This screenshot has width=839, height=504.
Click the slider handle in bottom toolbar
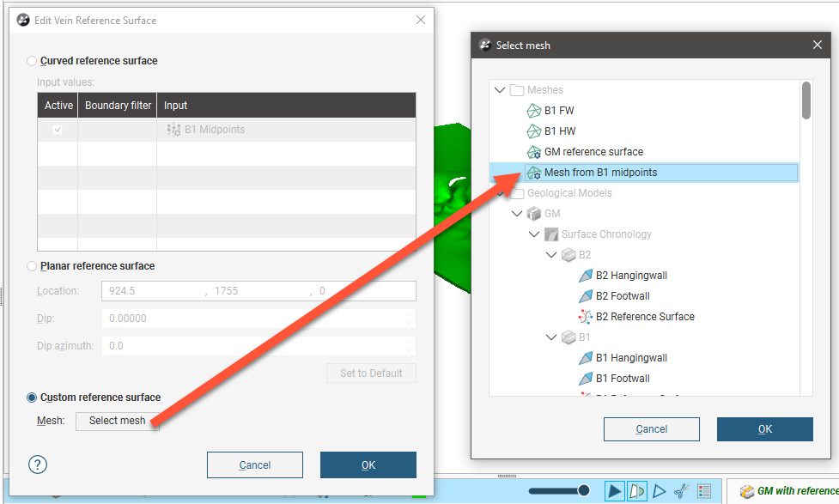584,490
